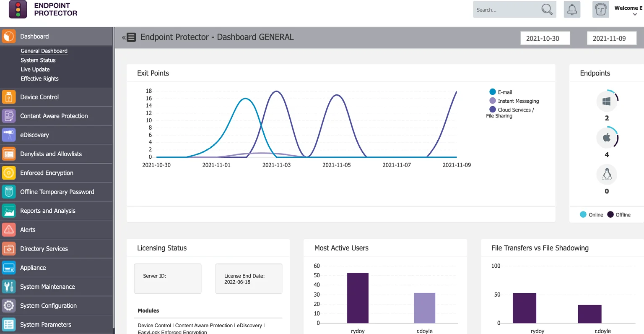Viewport: 644px width, 334px height.
Task: Click the Apple macOS endpoints icon
Action: (607, 138)
